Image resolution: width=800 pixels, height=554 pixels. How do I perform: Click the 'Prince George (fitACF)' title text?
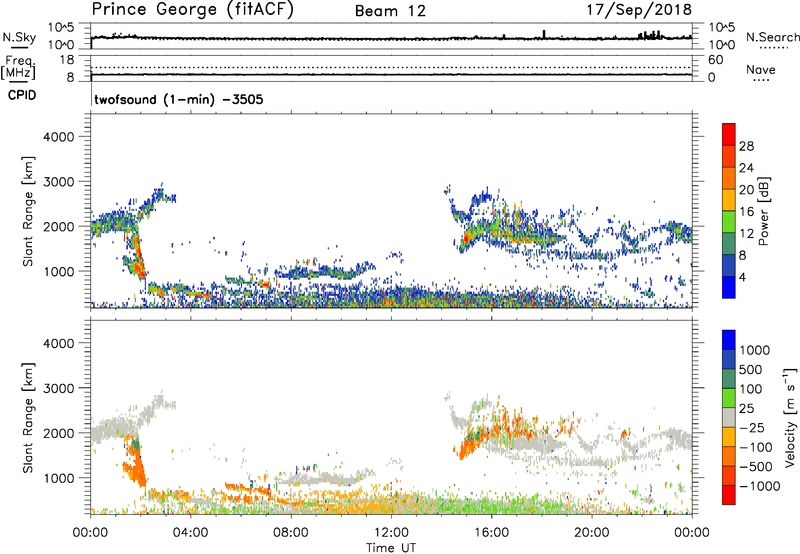pyautogui.click(x=193, y=10)
